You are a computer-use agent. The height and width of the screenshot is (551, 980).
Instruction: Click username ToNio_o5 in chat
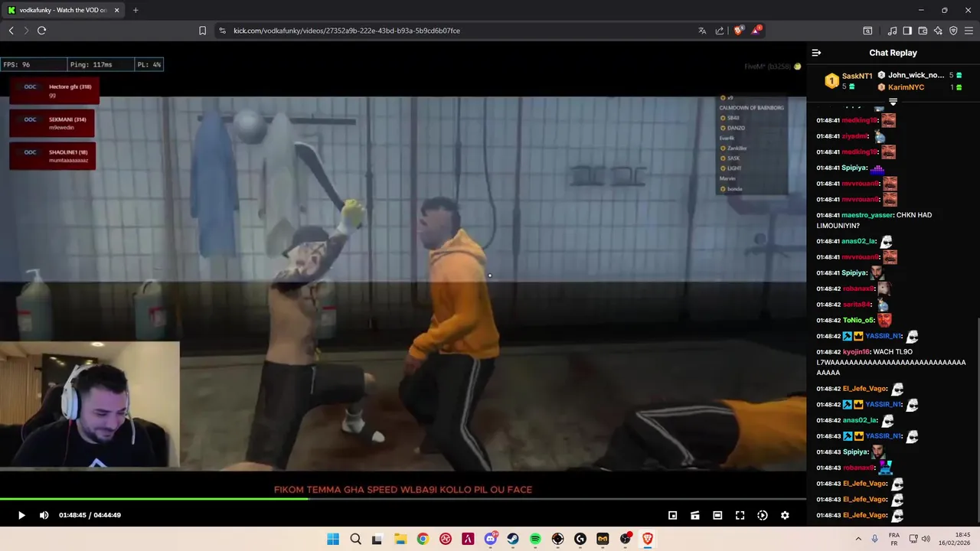tap(857, 321)
